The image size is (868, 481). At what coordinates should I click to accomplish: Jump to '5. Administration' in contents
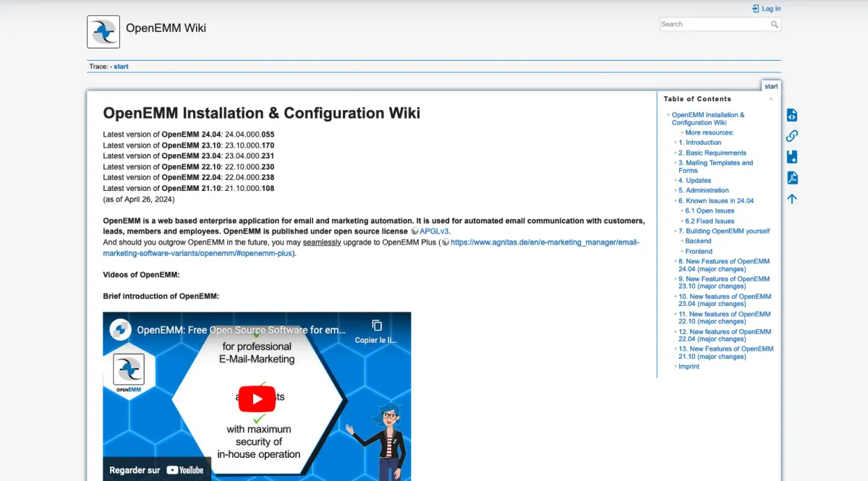[x=704, y=191]
